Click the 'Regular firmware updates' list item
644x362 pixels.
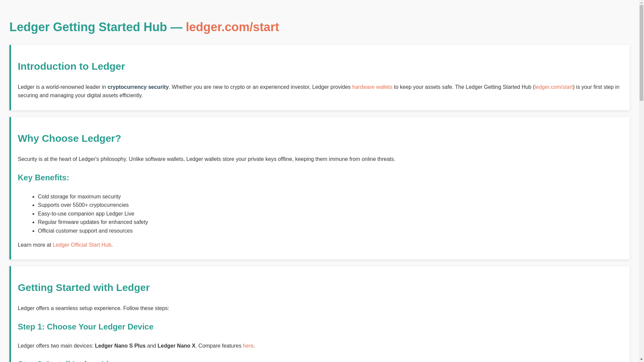pos(93,222)
